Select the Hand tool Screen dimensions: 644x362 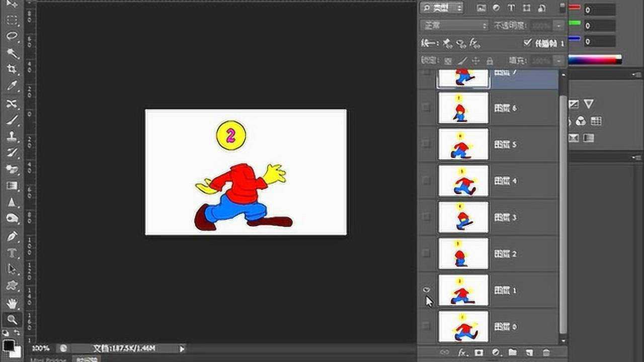click(x=12, y=303)
